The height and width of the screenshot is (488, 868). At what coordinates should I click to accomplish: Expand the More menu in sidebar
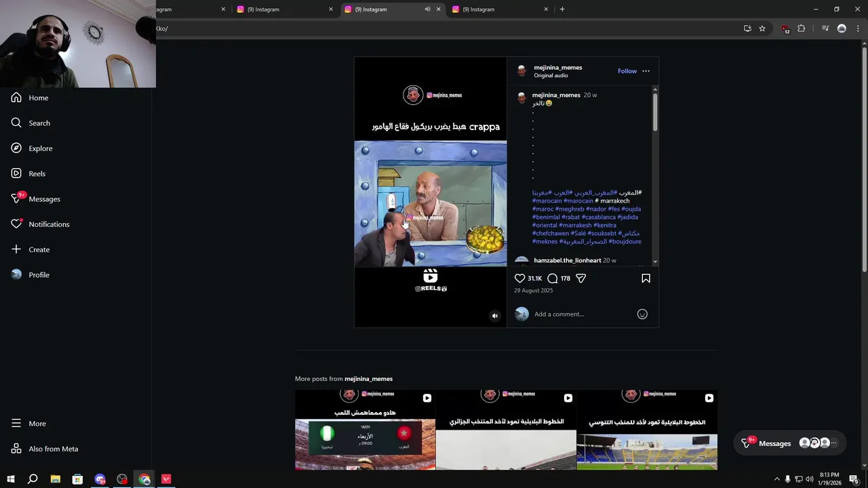pyautogui.click(x=28, y=424)
